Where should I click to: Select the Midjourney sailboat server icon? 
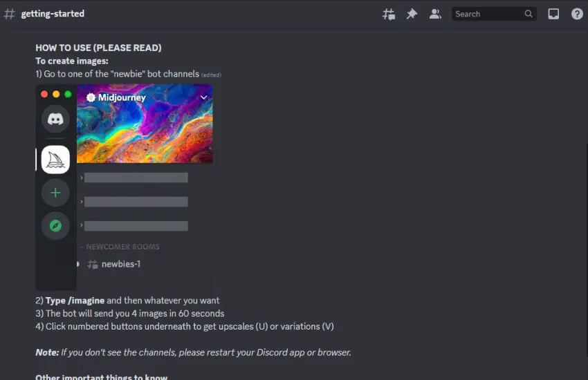pyautogui.click(x=55, y=160)
